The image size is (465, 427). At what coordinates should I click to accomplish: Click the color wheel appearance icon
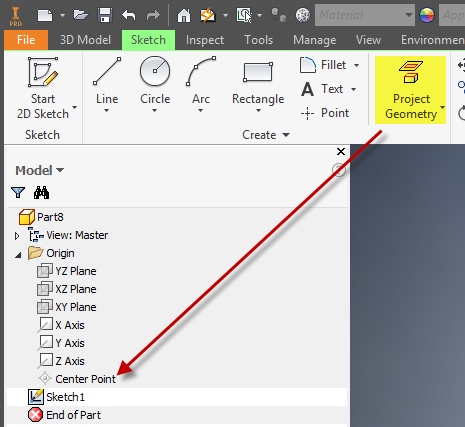427,15
